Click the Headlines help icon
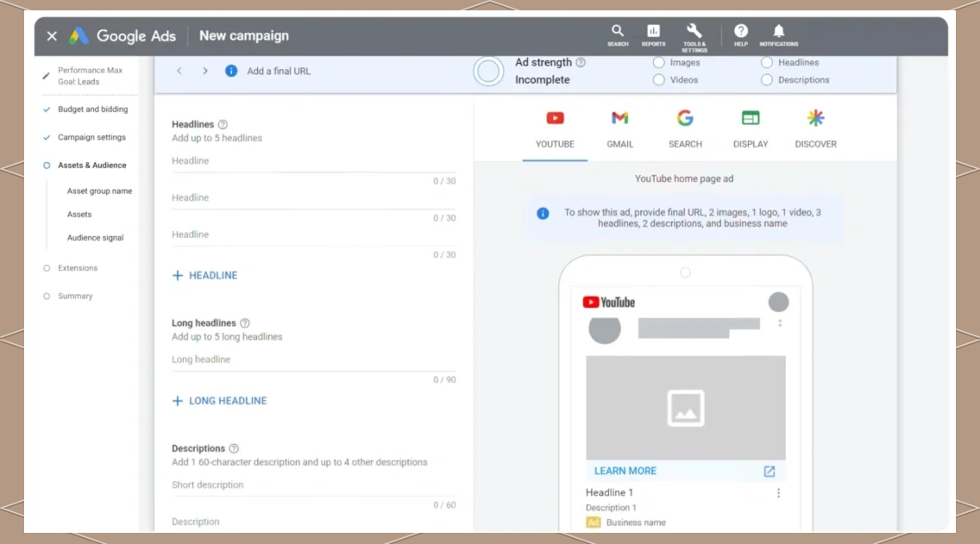 pos(223,124)
